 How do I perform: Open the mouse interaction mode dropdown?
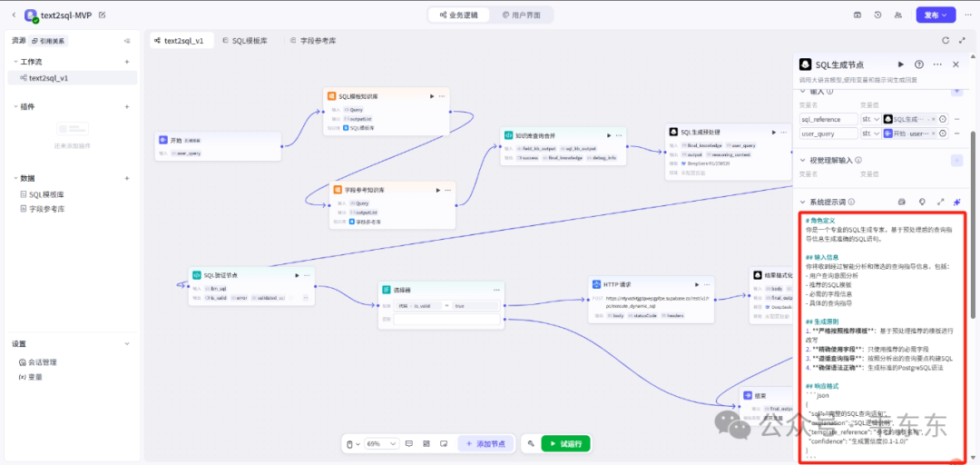point(354,444)
